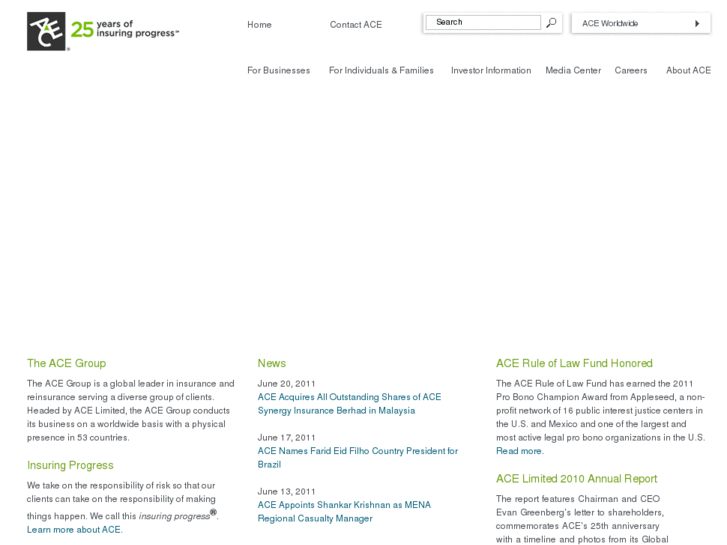Viewport: 727px width, 545px height.
Task: Expand the ACE Worldwide dropdown
Action: tap(641, 23)
